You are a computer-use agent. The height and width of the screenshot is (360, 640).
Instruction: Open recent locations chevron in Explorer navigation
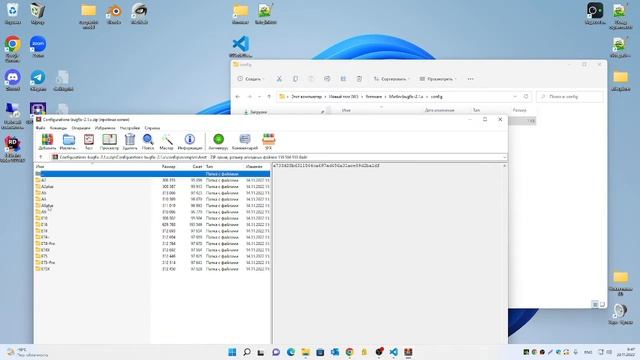click(x=259, y=97)
